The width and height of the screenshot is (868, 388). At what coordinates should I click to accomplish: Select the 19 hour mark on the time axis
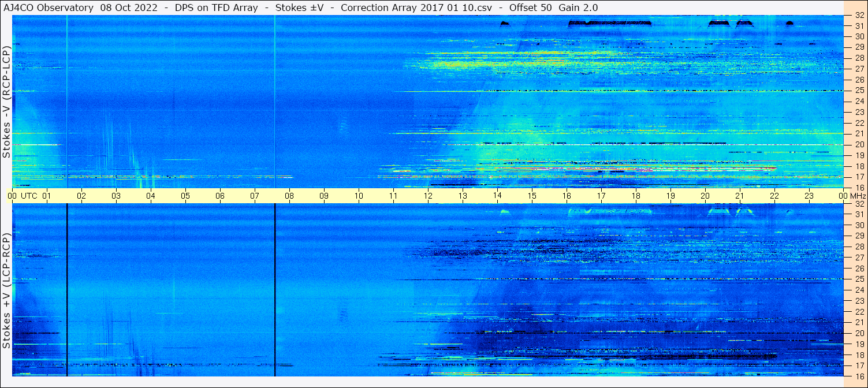670,196
